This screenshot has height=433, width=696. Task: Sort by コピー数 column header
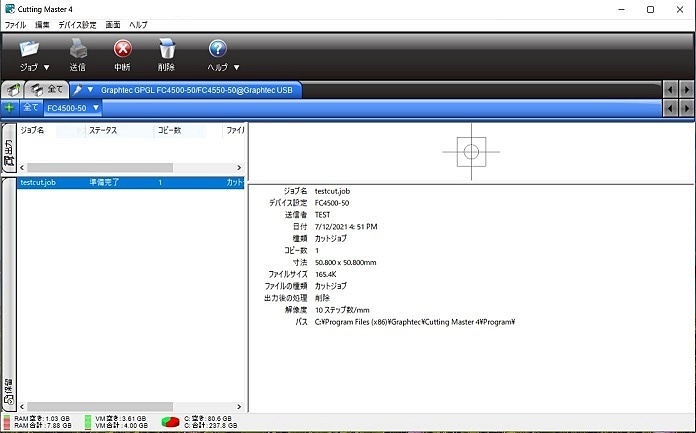170,130
